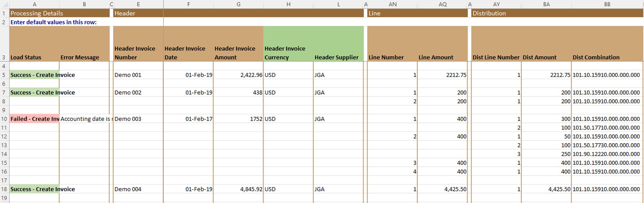
Task: Select row 10 via its row number
Action: point(4,119)
